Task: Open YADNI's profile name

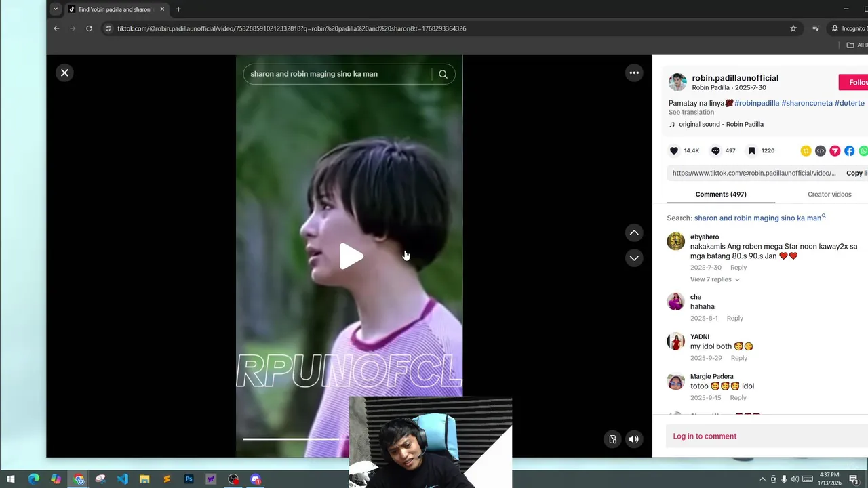Action: coord(700,337)
